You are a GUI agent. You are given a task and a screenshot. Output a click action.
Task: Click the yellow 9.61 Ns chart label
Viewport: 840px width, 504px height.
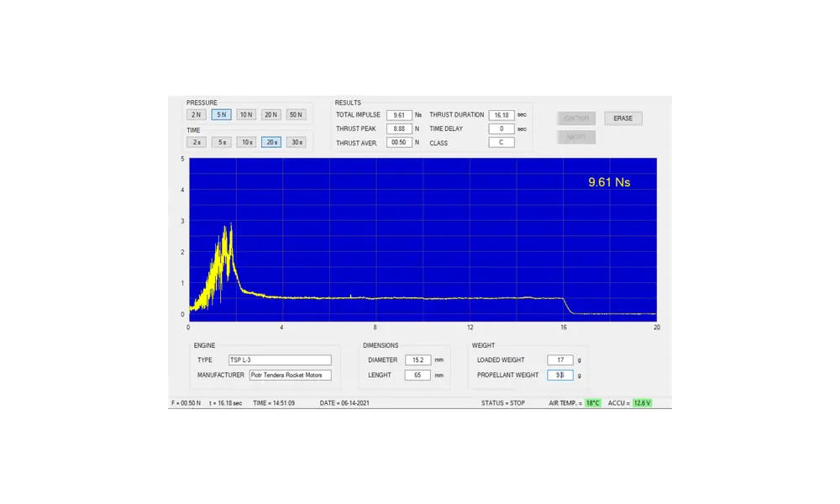point(609,182)
